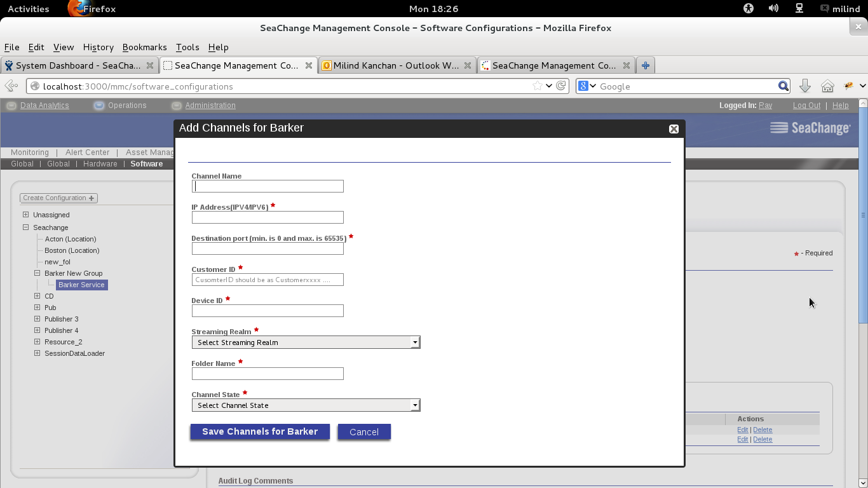Open the network icon in top bar

point(799,8)
